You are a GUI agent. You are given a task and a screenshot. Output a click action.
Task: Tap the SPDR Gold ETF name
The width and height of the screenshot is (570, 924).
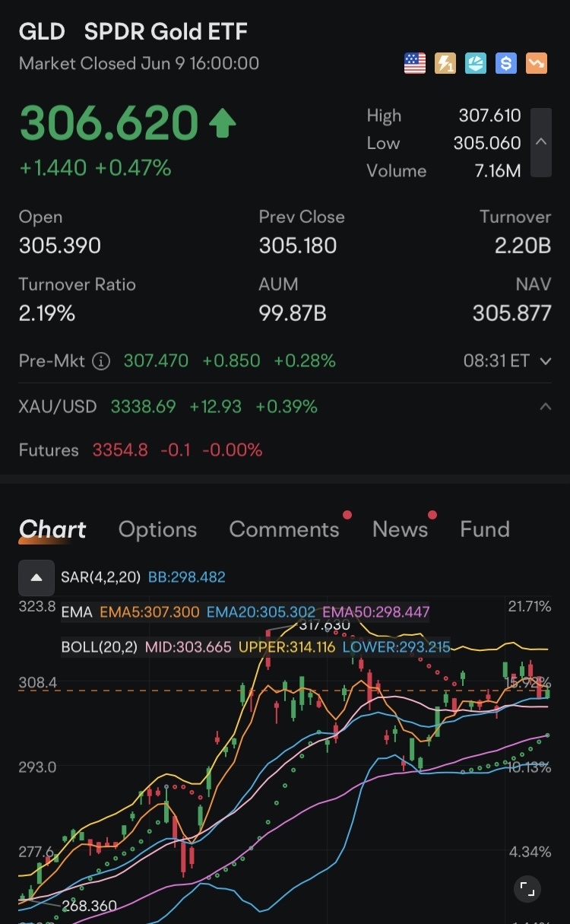coord(166,32)
